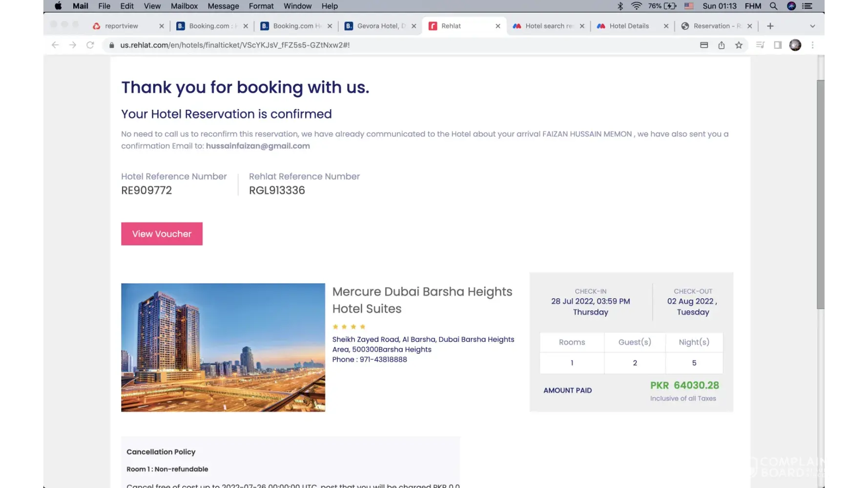Click the page vertical scrollbar
The width and height of the screenshot is (868, 488).
822,194
